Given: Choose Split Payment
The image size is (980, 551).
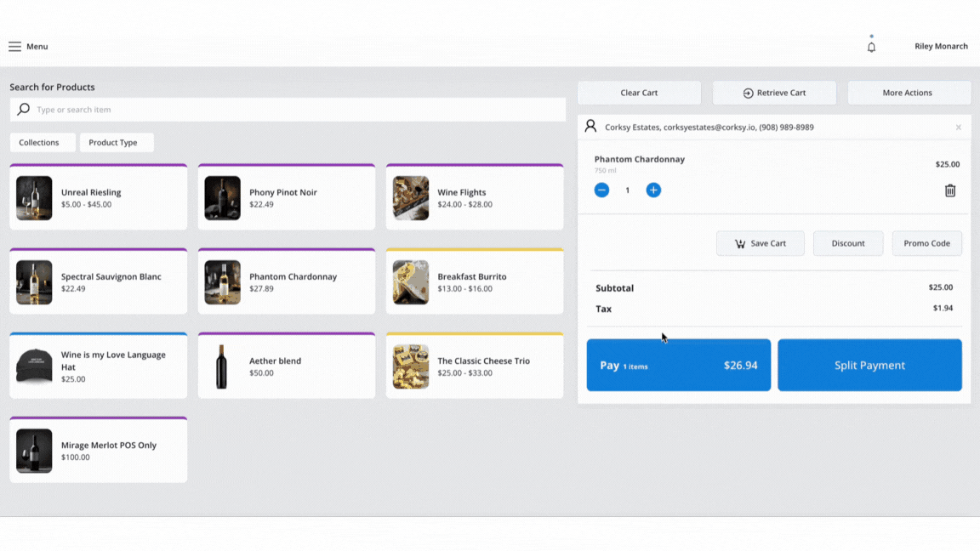Looking at the screenshot, I should pos(869,366).
